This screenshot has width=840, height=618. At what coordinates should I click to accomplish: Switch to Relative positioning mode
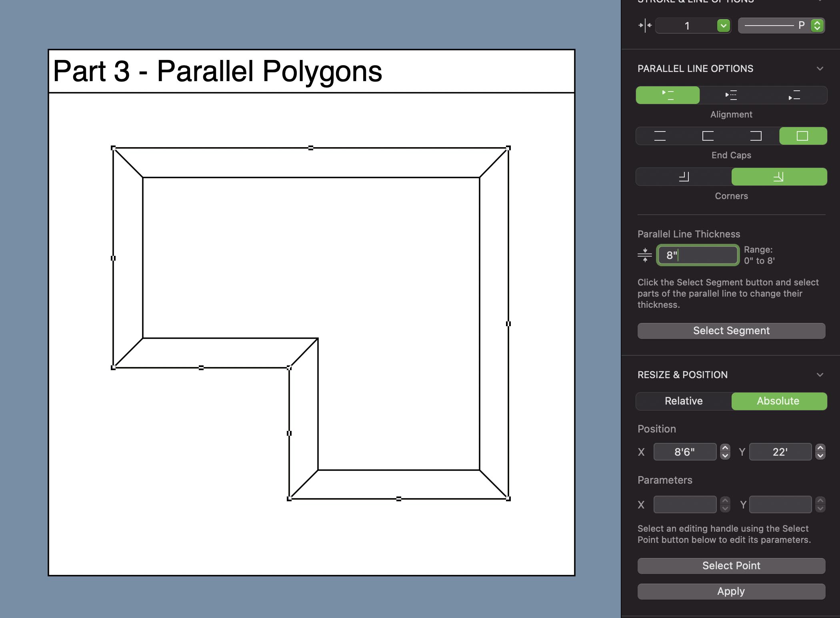(684, 401)
